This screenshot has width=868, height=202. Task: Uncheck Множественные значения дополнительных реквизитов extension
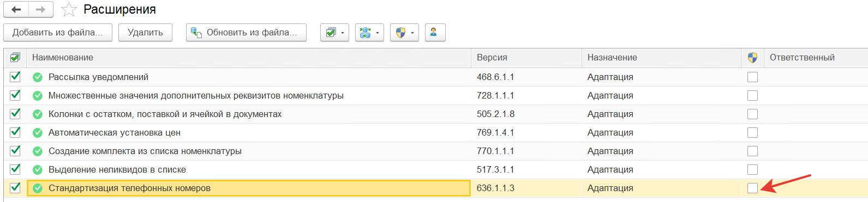point(15,95)
